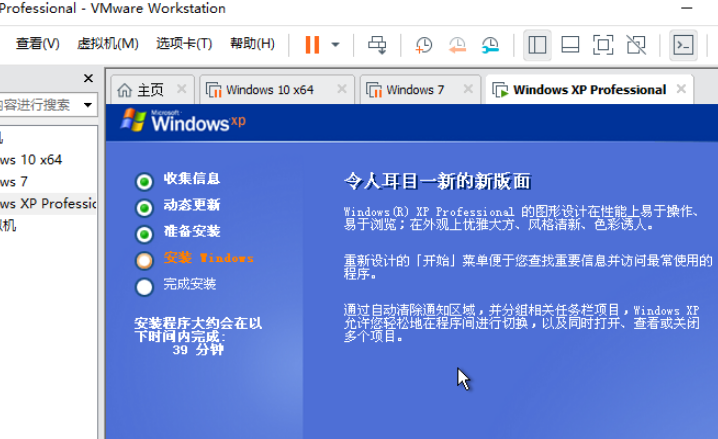This screenshot has width=718, height=439.
Task: Open the console view icon
Action: [684, 45]
